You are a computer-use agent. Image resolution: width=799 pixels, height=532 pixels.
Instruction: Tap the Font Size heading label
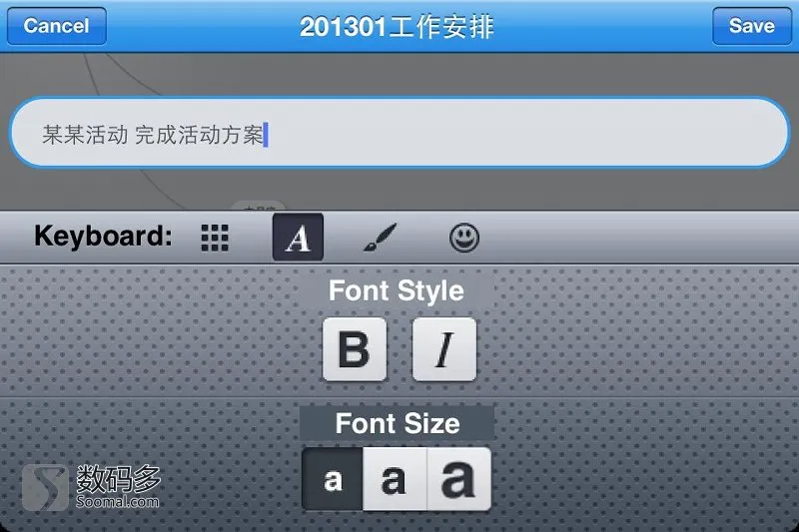click(x=398, y=423)
